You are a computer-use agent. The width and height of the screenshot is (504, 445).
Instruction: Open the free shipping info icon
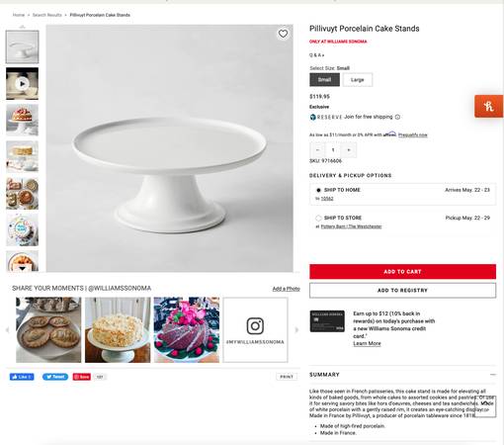tap(397, 117)
